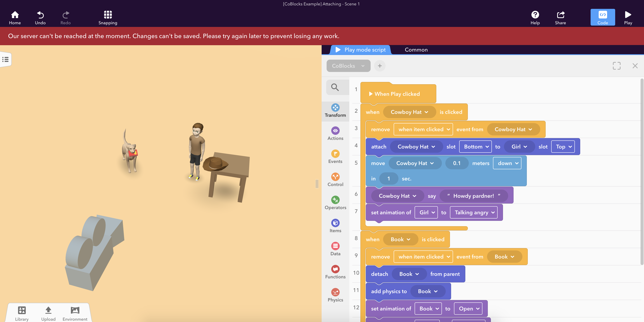Open the Environment panel
The width and height of the screenshot is (644, 322).
pos(75,314)
